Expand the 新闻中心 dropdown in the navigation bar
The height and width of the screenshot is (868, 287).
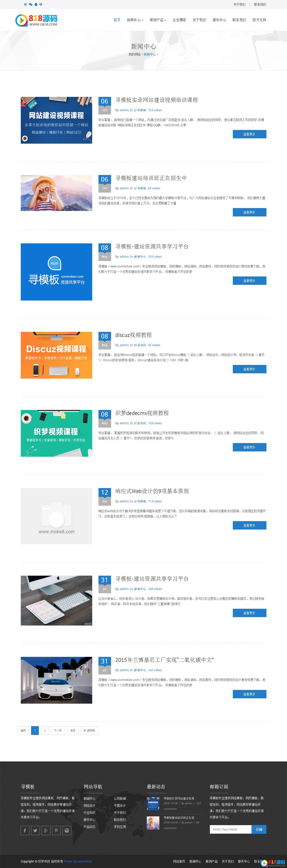click(135, 20)
